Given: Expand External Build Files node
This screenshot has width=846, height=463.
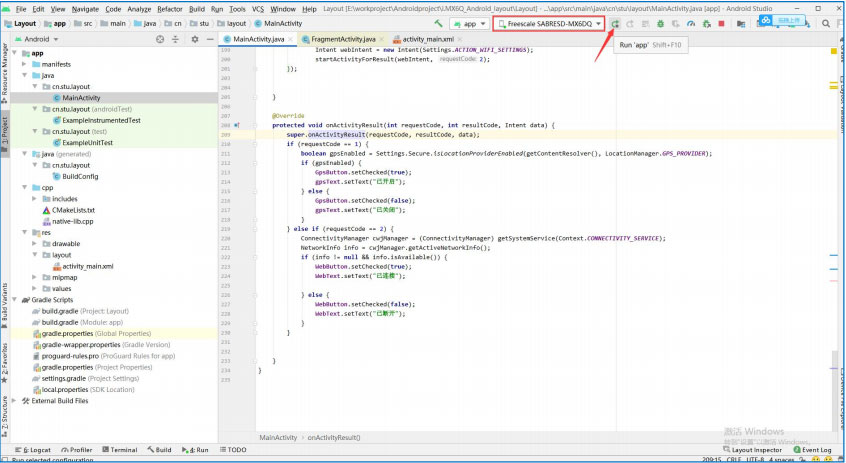Looking at the screenshot, I should coord(15,400).
